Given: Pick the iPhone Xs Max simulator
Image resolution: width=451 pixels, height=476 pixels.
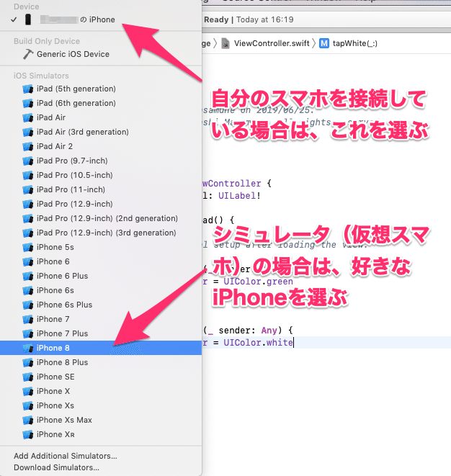Looking at the screenshot, I should pos(101,420).
